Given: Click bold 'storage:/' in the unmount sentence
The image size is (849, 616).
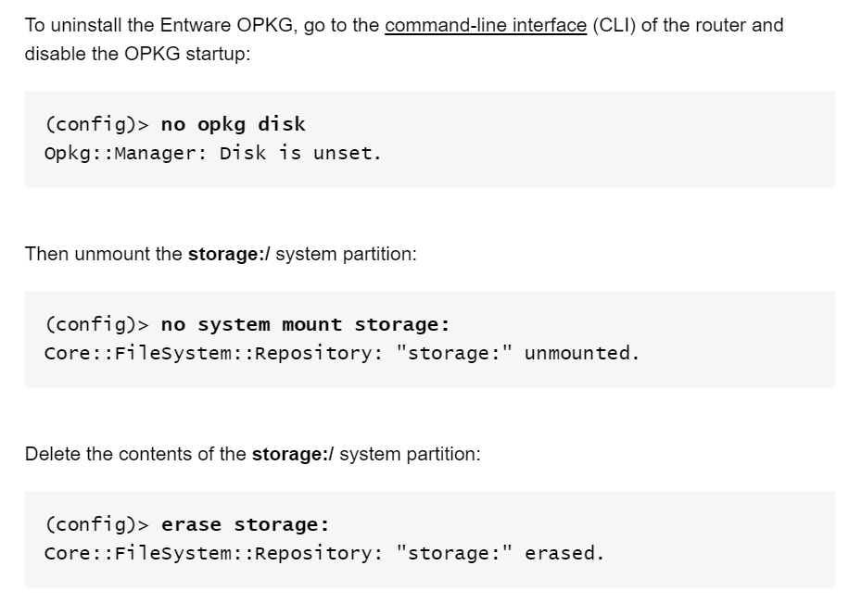Looking at the screenshot, I should (x=229, y=254).
